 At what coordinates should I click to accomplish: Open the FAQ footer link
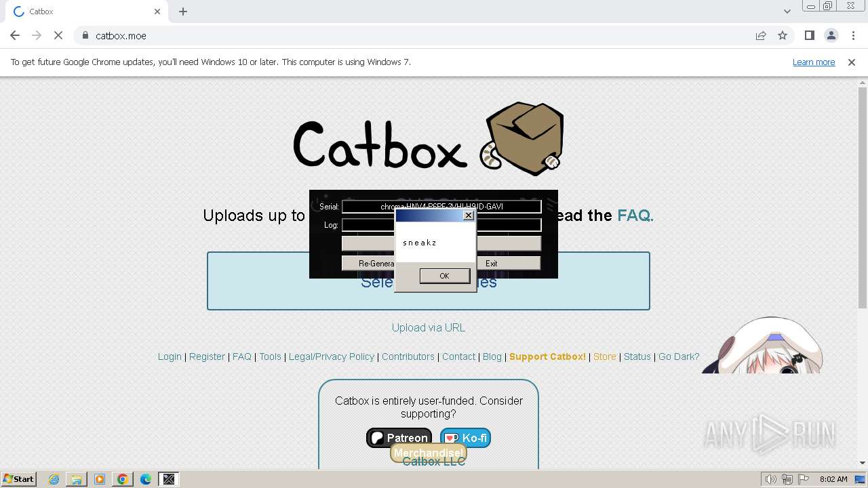[242, 357]
